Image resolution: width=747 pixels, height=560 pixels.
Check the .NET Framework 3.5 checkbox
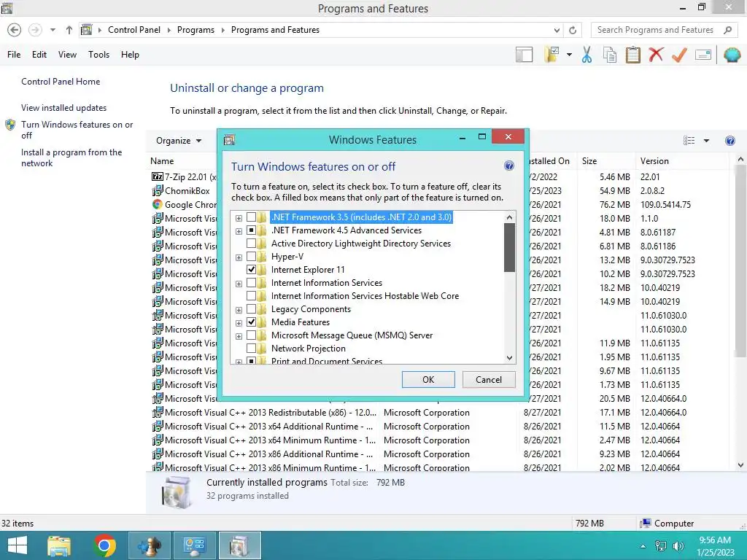[251, 217]
